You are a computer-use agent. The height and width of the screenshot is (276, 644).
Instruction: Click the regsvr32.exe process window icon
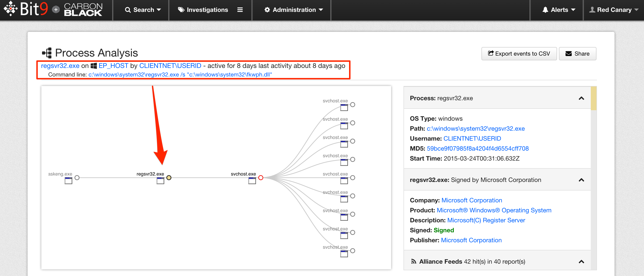point(160,181)
